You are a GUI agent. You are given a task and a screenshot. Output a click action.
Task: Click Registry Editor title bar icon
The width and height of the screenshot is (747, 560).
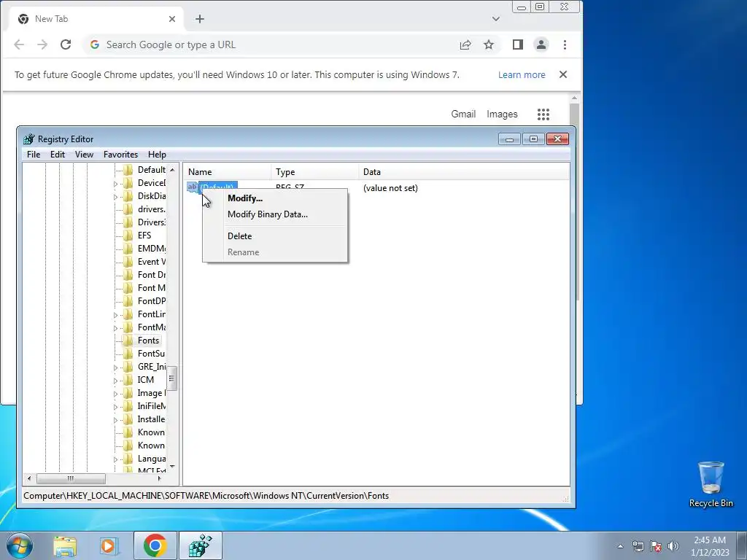click(x=29, y=139)
